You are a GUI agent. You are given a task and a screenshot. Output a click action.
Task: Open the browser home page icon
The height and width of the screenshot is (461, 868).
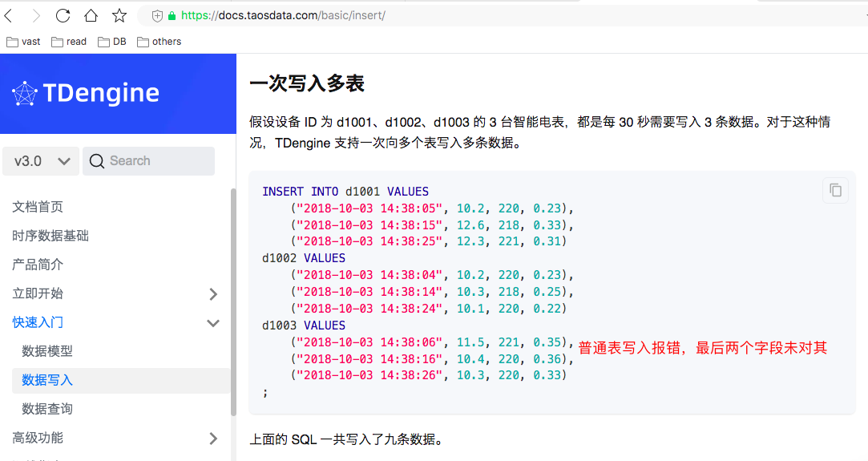pyautogui.click(x=91, y=15)
